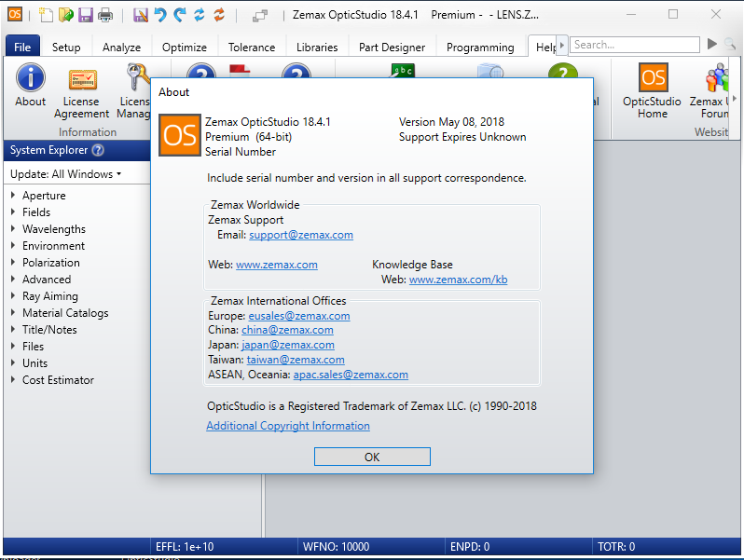Click ENPD: 0 in status bar

pos(470,547)
